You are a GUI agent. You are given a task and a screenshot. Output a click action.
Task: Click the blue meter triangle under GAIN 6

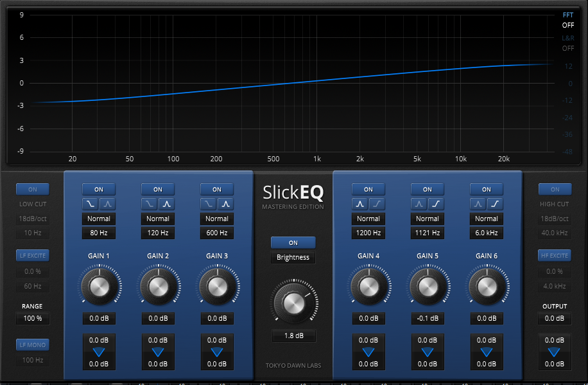point(487,352)
